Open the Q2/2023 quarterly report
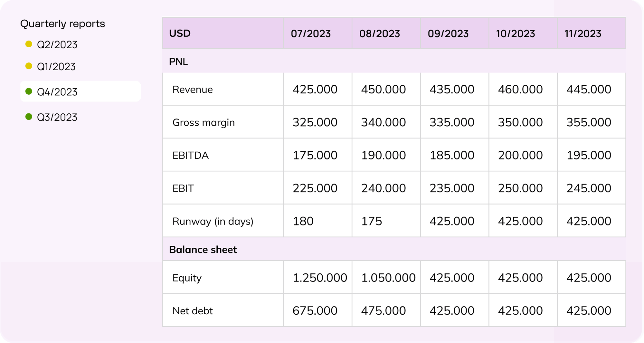Screen dimensions: 644x343 57,44
